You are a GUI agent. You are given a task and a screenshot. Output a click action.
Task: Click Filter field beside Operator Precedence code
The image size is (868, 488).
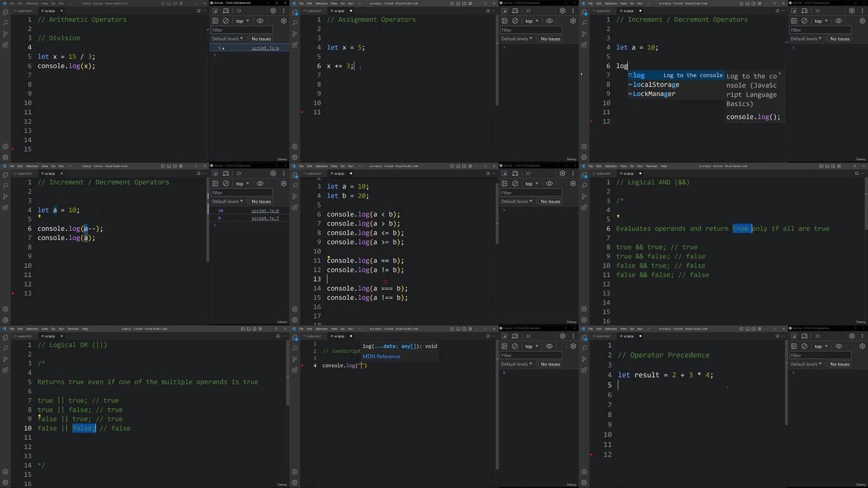820,355
